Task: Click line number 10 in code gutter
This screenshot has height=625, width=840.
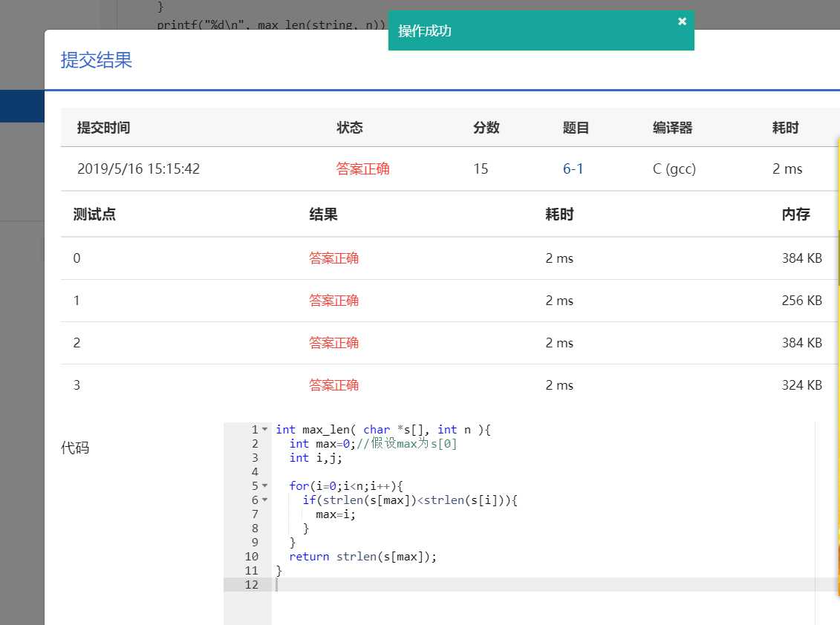Action: (251, 557)
